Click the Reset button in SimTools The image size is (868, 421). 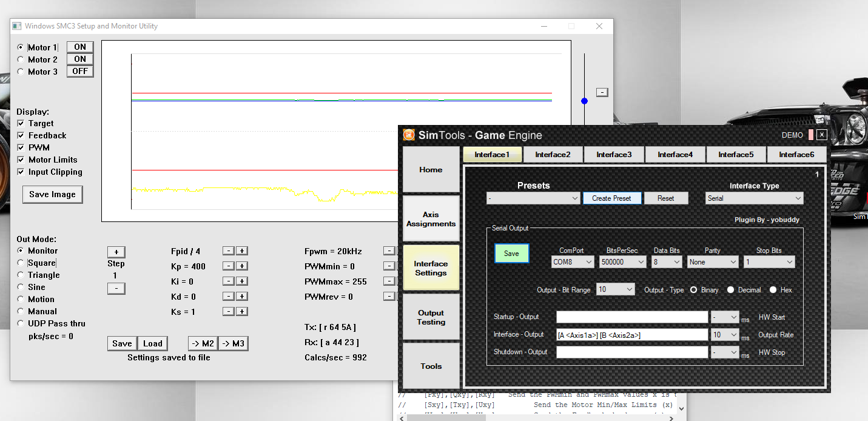[665, 198]
